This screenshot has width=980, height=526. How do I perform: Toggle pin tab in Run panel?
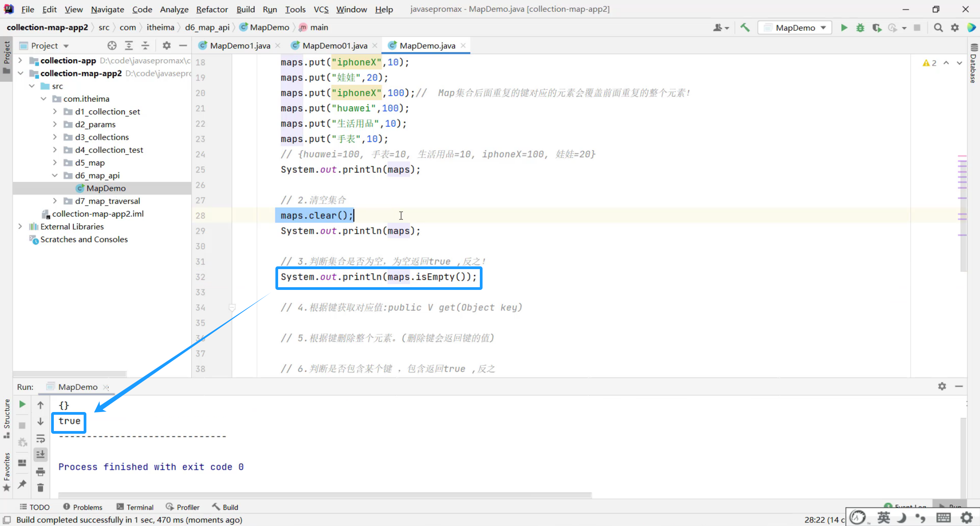(22, 484)
